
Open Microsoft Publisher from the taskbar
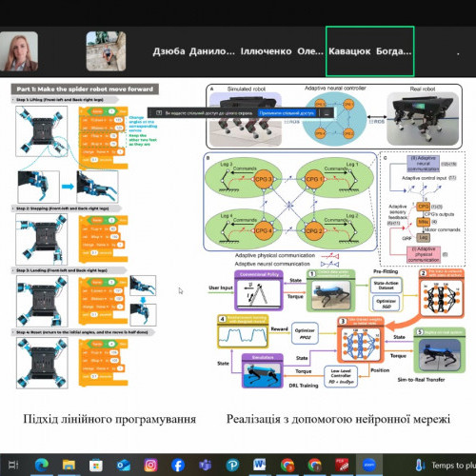[232, 466]
